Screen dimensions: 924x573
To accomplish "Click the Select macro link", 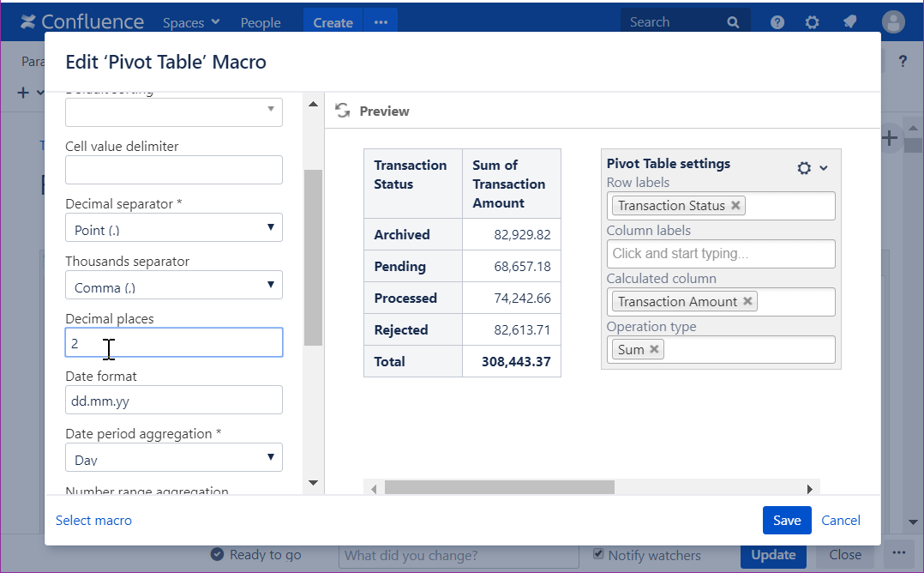I will tap(93, 520).
